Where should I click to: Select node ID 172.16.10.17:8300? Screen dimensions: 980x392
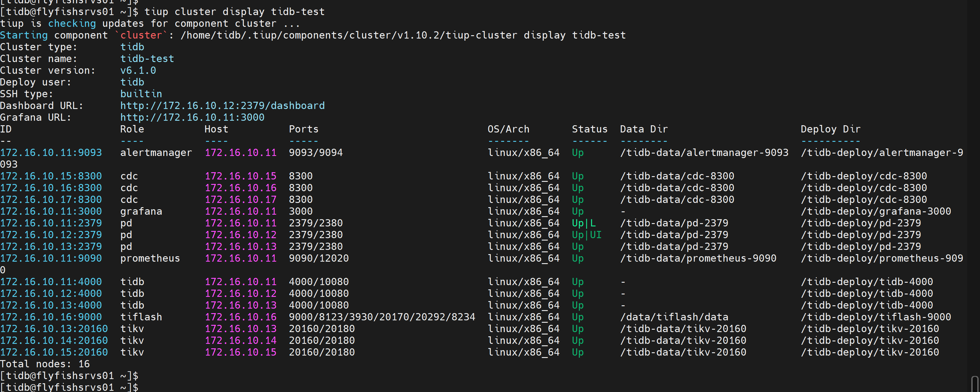click(51, 200)
